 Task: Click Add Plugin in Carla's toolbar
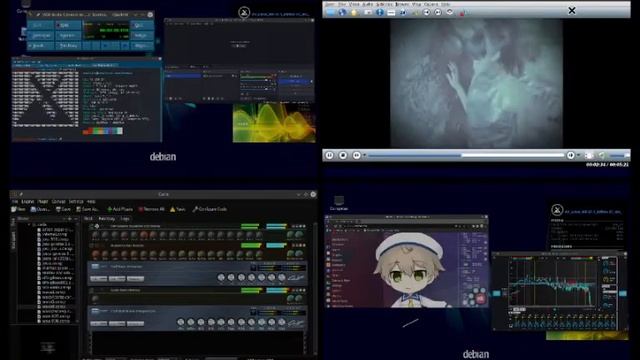point(120,209)
